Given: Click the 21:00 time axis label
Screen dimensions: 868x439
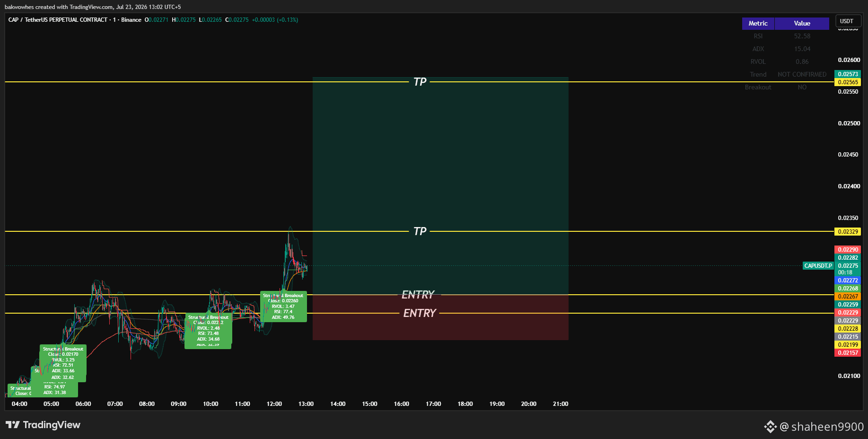Looking at the screenshot, I should click(x=561, y=404).
